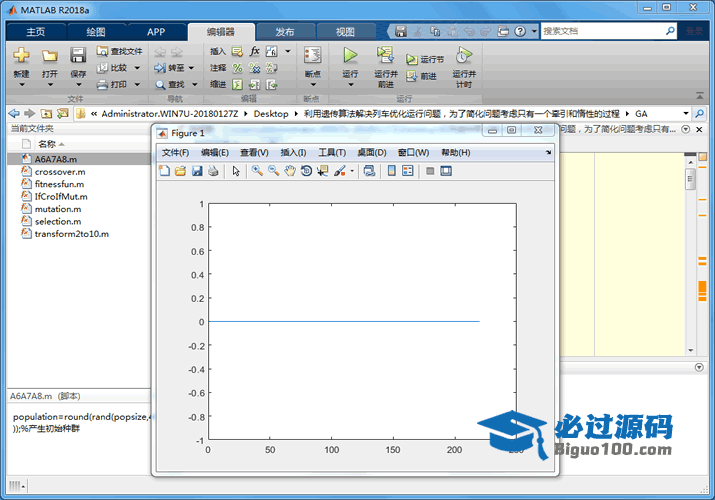
Task: Click Find Files (查找文件) button
Action: coord(119,51)
